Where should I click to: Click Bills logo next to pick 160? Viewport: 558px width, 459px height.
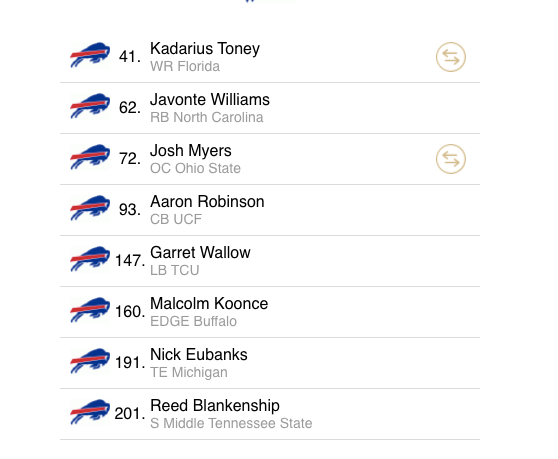[x=90, y=310]
